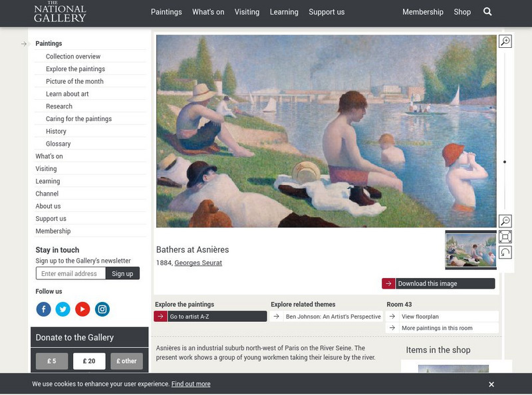
Task: Reset the painting viewer with the undo arrow
Action: (x=505, y=252)
